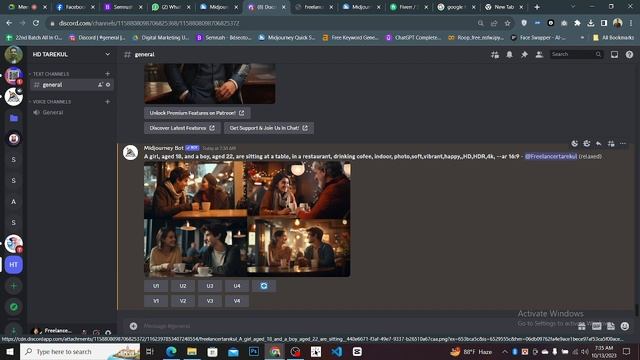Click the message attachment plus button
640x360 pixels.
click(133, 326)
